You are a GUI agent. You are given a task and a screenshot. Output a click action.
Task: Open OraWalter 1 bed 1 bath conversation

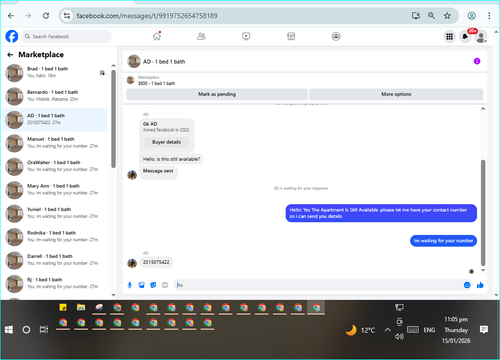click(55, 166)
